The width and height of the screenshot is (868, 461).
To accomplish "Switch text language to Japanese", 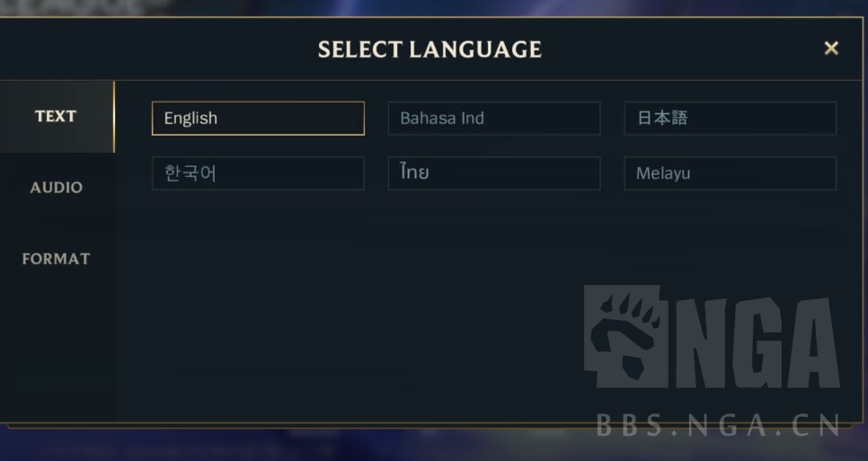I will point(730,119).
